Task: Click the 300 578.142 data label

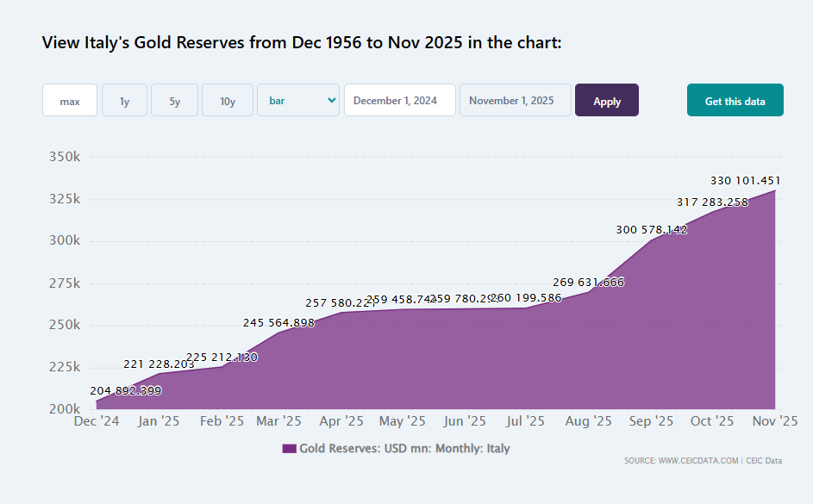Action: (651, 230)
